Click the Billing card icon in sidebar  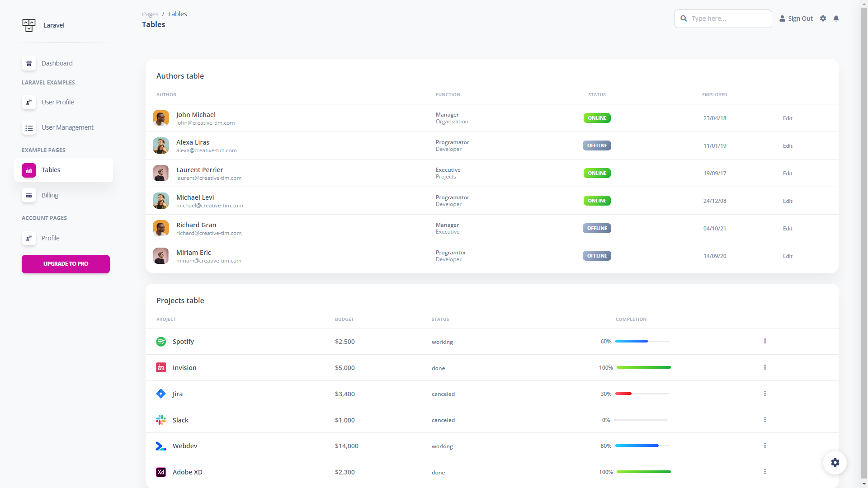click(29, 195)
